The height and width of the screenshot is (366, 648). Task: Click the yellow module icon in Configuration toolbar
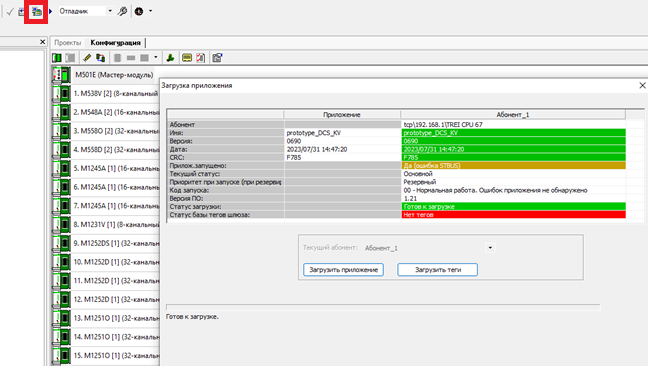tap(187, 58)
